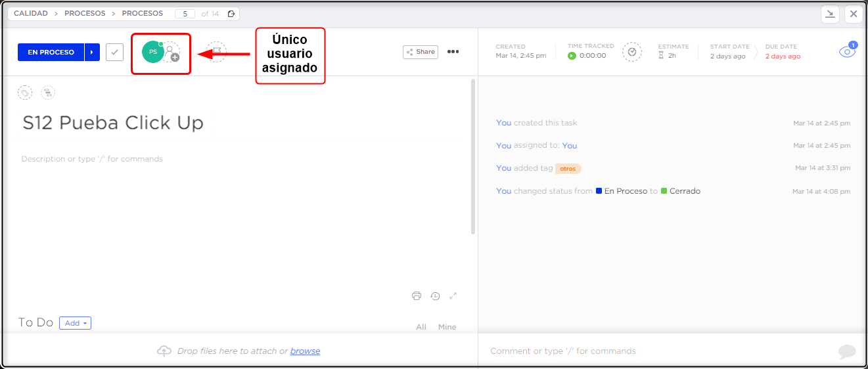Mark the task complete with the checkmark box
Image resolution: width=868 pixels, height=369 pixels.
click(x=114, y=53)
